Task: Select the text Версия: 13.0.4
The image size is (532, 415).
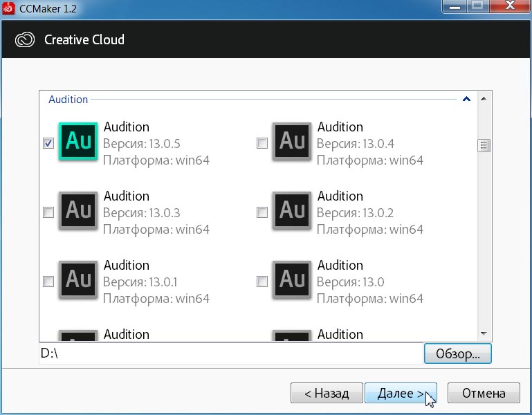Action: point(355,144)
